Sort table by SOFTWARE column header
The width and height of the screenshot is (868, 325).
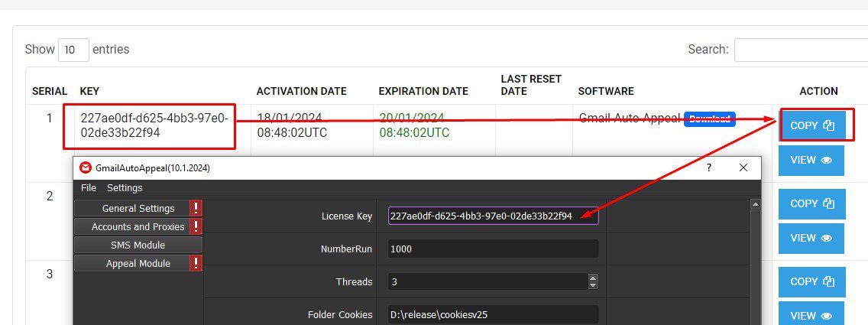pos(606,91)
